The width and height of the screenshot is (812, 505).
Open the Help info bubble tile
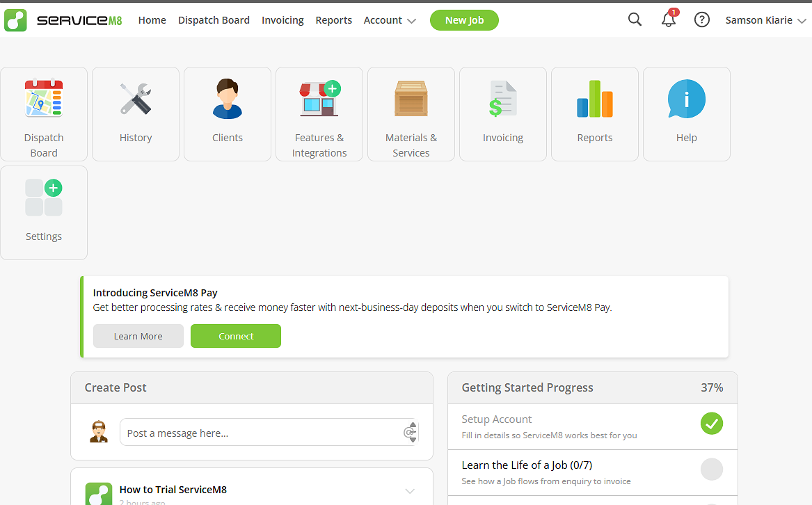click(x=687, y=114)
